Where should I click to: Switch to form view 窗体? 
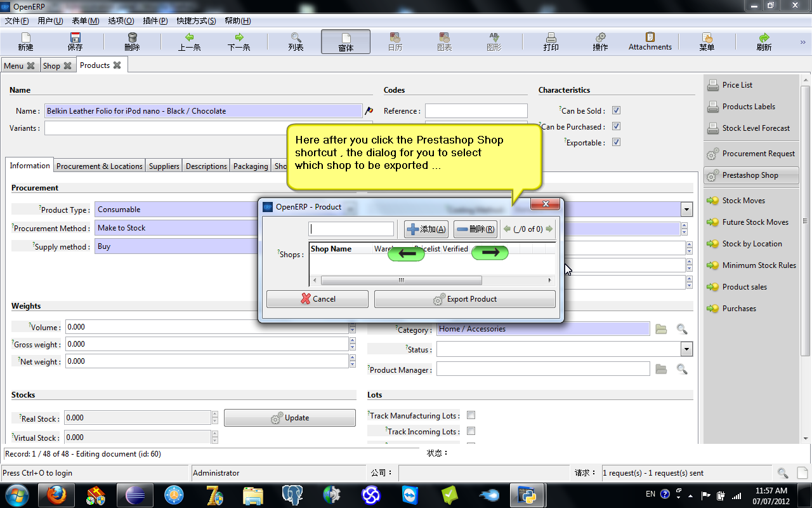[346, 42]
